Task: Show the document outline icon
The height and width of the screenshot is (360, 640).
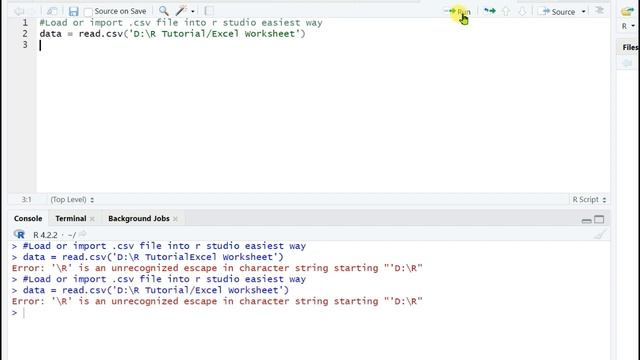Action: [x=599, y=11]
